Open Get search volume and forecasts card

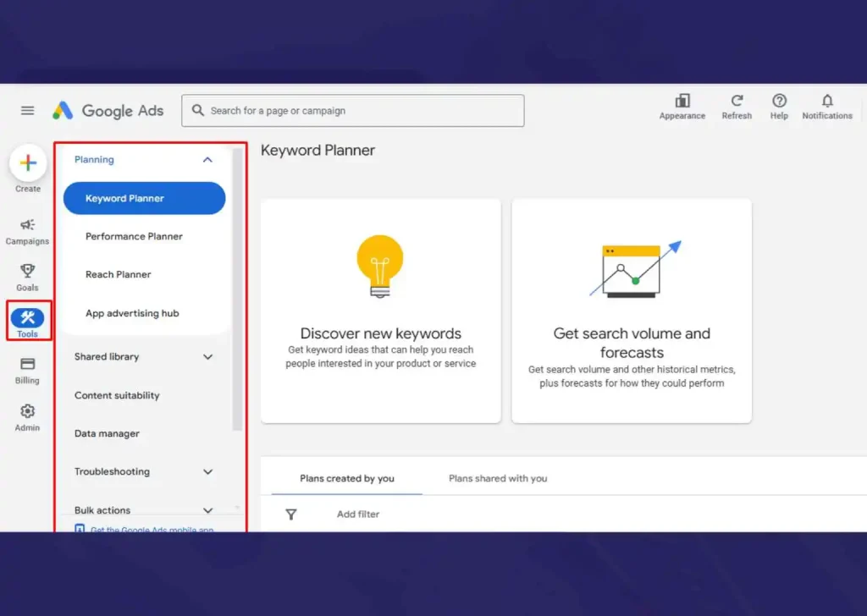(x=632, y=311)
